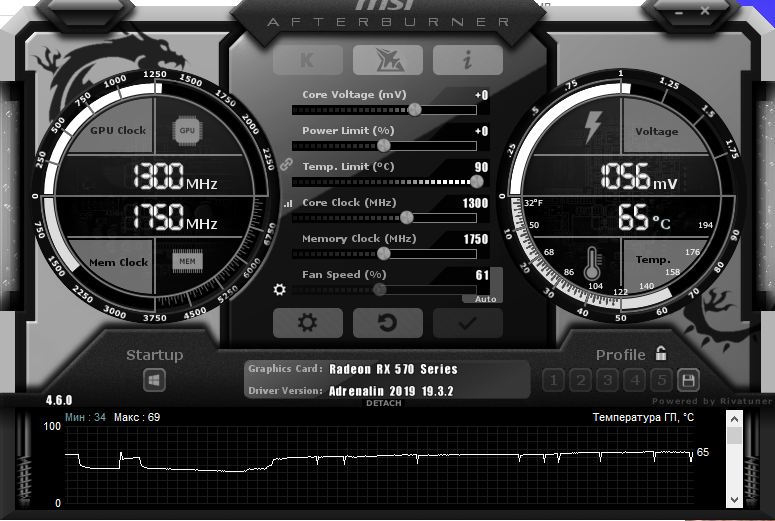Open curve editor bars icon near Core Clock
The height and width of the screenshot is (521, 775).
click(x=288, y=203)
